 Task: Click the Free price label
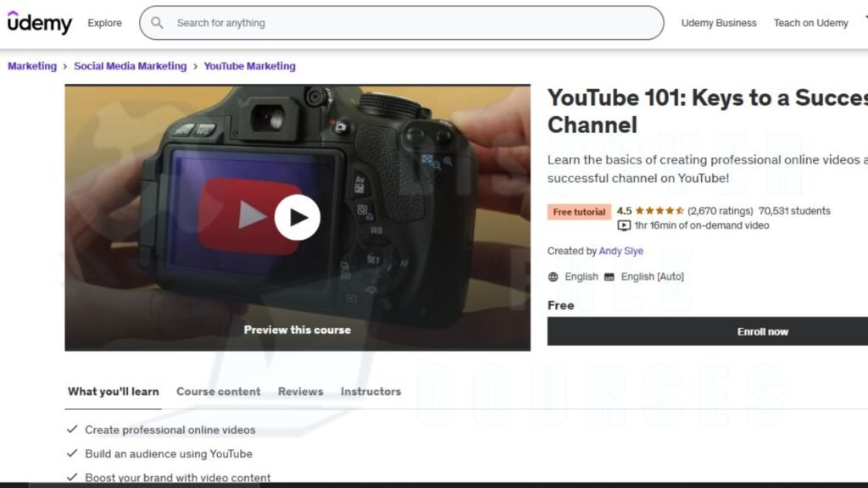click(x=561, y=305)
